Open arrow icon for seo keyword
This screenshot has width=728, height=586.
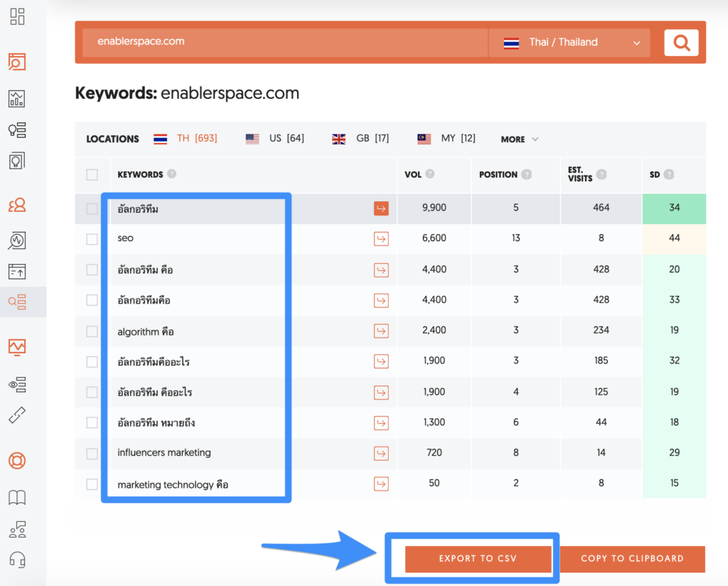click(x=381, y=239)
